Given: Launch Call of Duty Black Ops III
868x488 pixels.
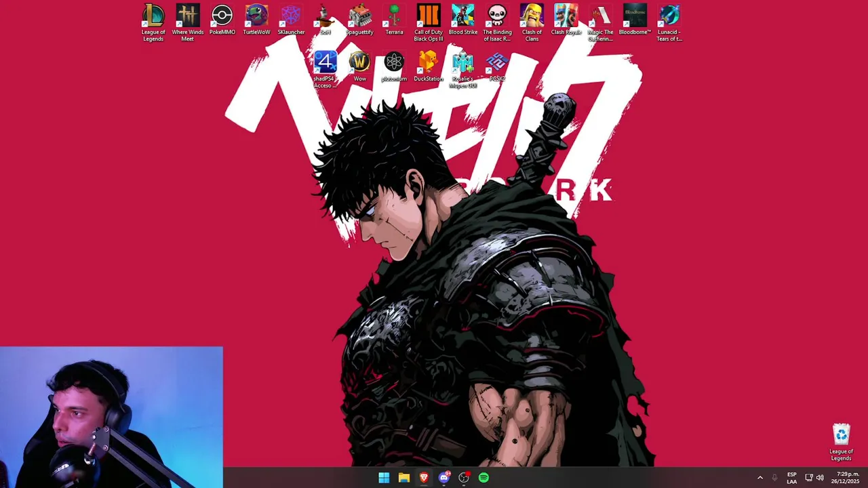Looking at the screenshot, I should [x=429, y=22].
